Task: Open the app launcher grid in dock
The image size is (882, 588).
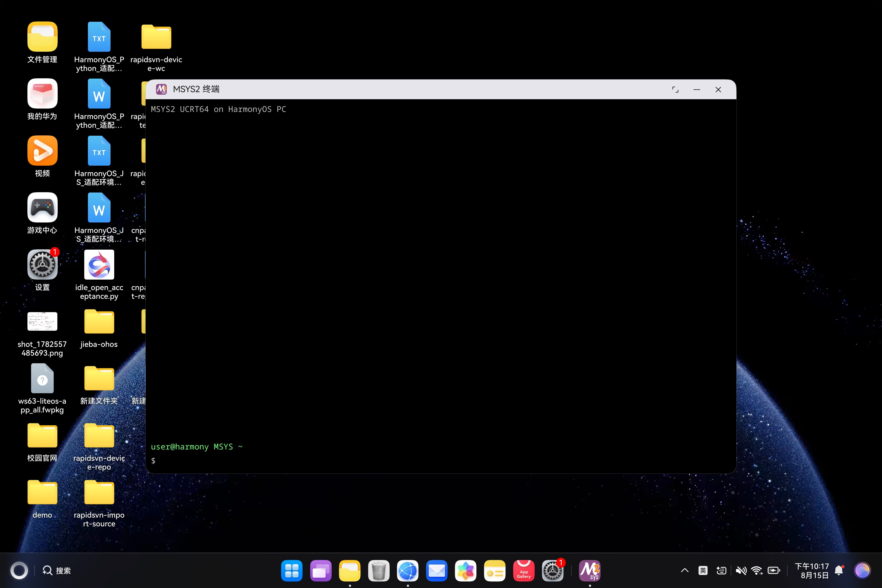Action: [x=291, y=571]
